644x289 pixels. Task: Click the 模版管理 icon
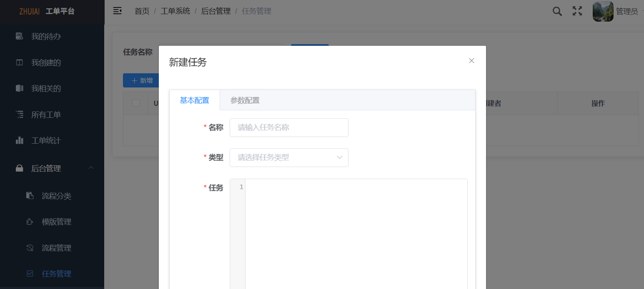pyautogui.click(x=29, y=222)
